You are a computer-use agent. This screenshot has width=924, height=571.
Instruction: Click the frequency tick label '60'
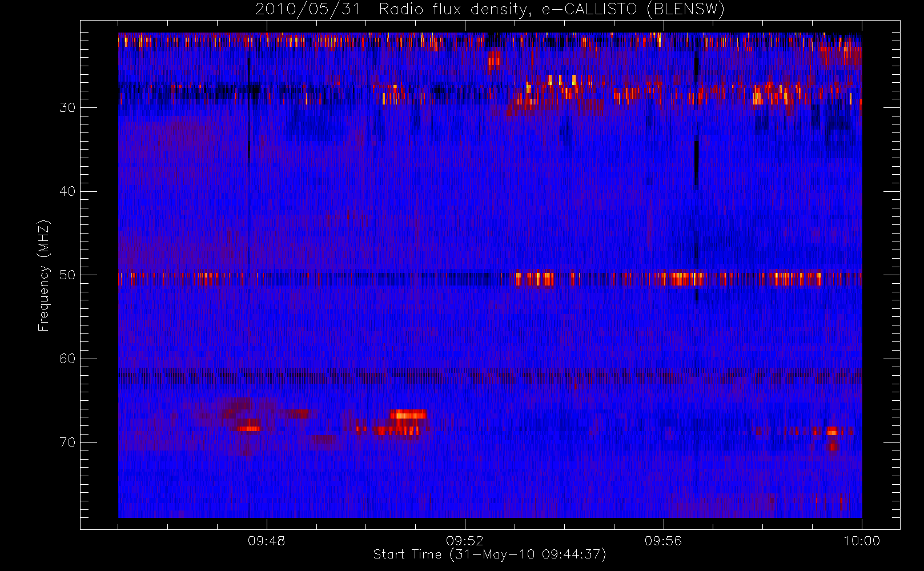coord(67,359)
